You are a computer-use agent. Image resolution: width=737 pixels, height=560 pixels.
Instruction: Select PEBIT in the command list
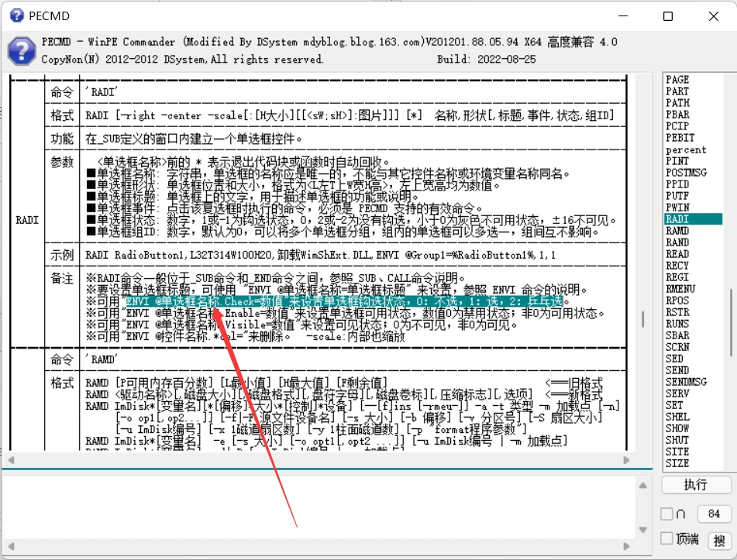coord(680,138)
